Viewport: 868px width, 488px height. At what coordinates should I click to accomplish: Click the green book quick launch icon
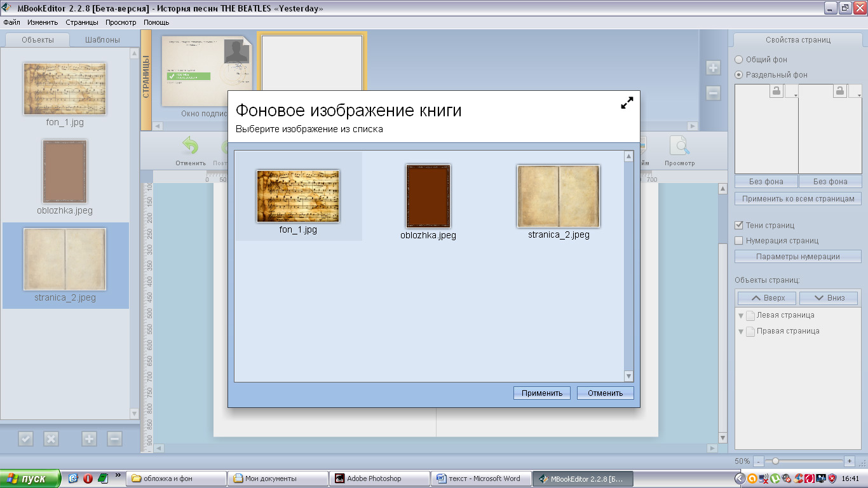point(103,478)
